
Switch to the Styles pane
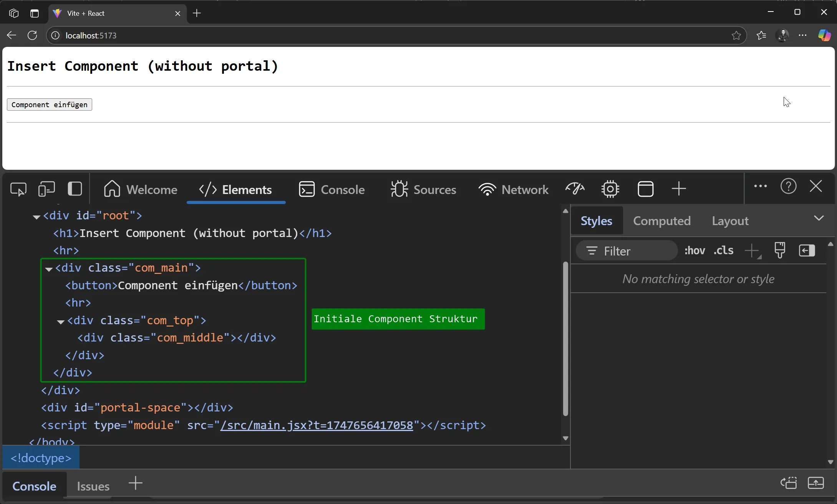(596, 221)
